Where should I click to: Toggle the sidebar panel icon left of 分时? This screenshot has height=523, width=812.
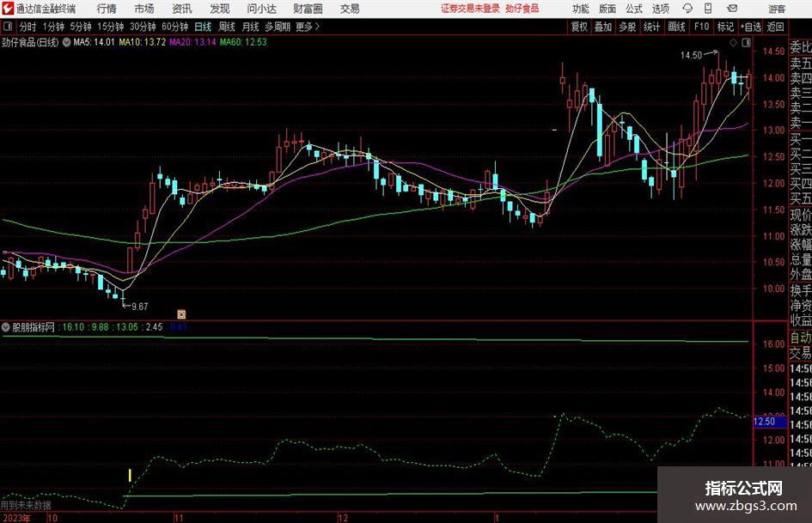coord(8,27)
